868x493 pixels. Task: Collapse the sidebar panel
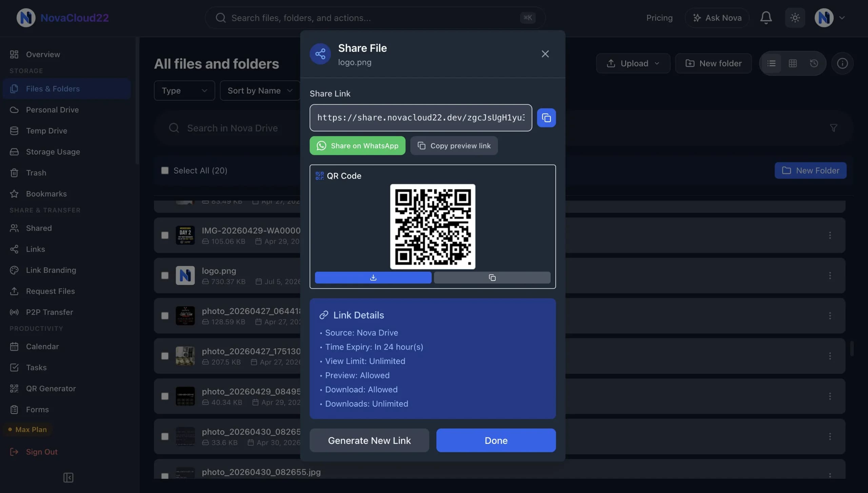[68, 477]
